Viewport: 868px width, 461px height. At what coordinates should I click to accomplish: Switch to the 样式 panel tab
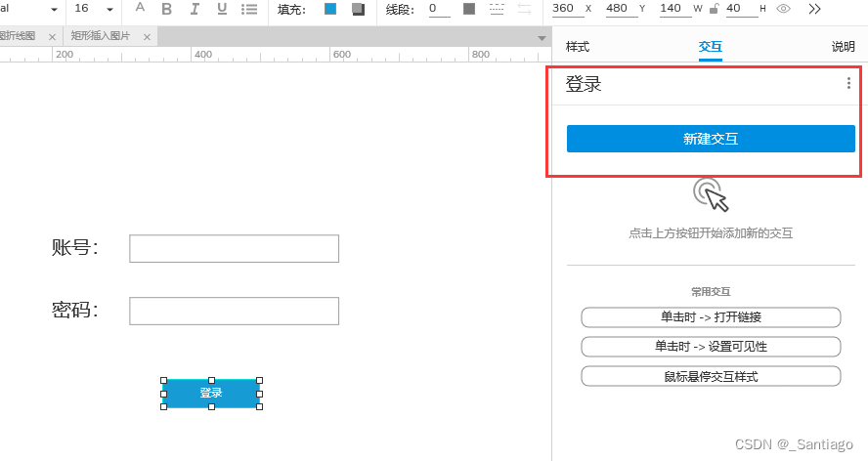pos(578,47)
